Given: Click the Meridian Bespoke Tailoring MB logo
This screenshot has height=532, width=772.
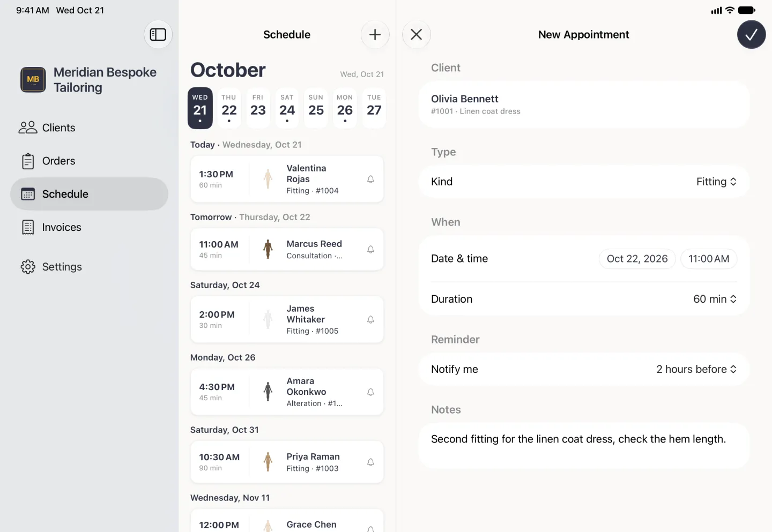Looking at the screenshot, I should tap(33, 80).
